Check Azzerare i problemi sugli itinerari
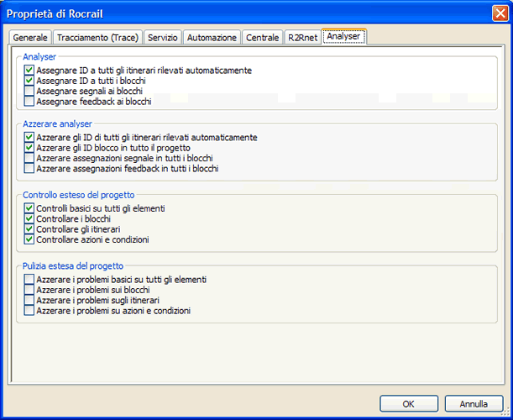Image resolution: width=513 pixels, height=420 pixels. coord(29,300)
